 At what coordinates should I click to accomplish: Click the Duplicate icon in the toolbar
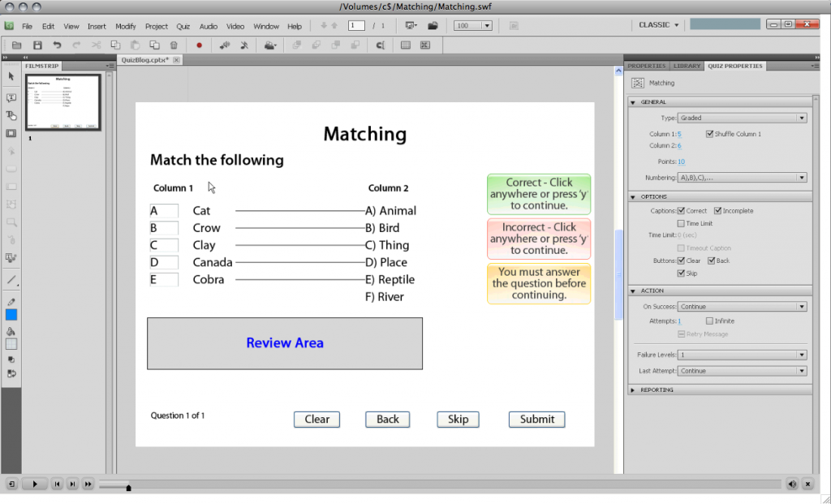tap(155, 46)
